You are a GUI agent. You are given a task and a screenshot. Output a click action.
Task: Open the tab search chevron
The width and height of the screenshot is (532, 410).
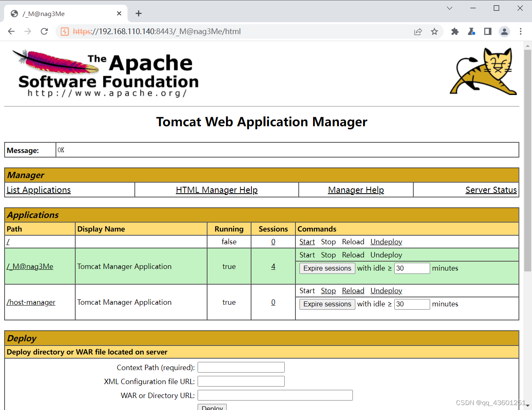[449, 8]
